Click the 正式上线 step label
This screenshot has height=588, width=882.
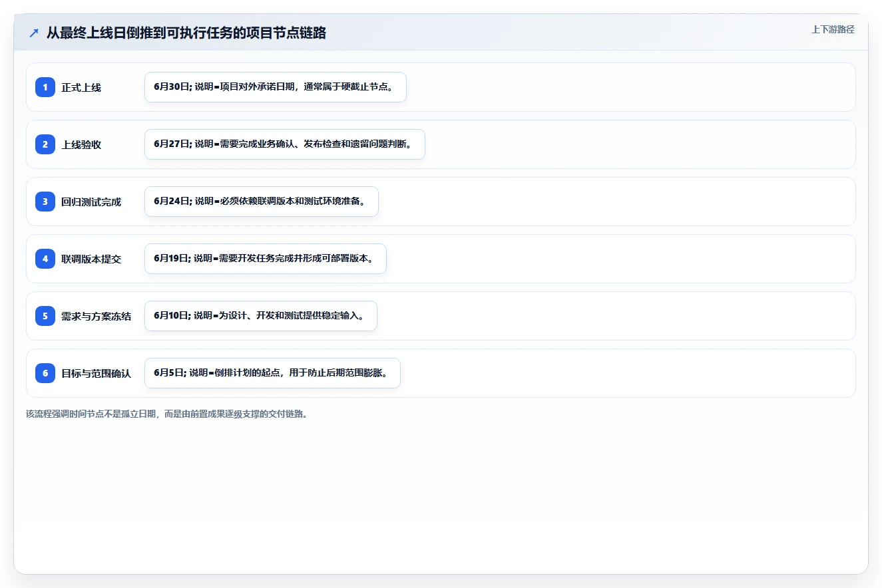pos(81,87)
